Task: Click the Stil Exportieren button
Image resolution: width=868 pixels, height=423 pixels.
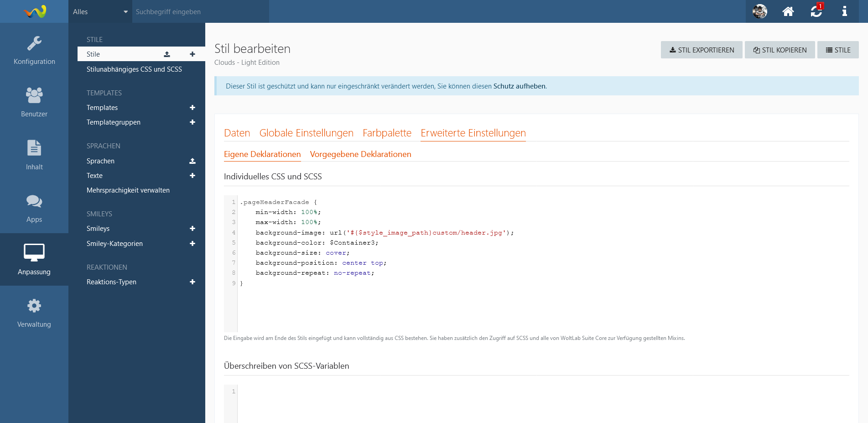Action: [x=702, y=50]
